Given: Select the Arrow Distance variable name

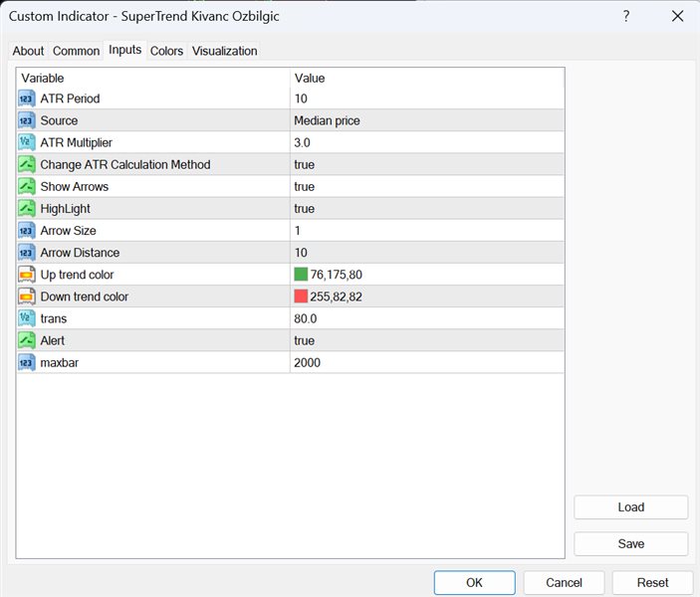Looking at the screenshot, I should 80,253.
